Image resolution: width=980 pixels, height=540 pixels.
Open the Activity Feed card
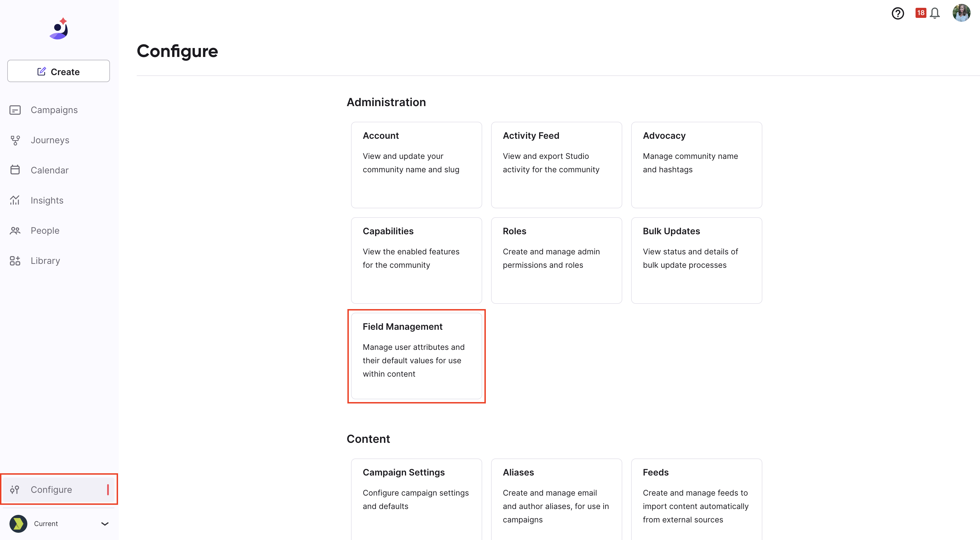point(556,165)
